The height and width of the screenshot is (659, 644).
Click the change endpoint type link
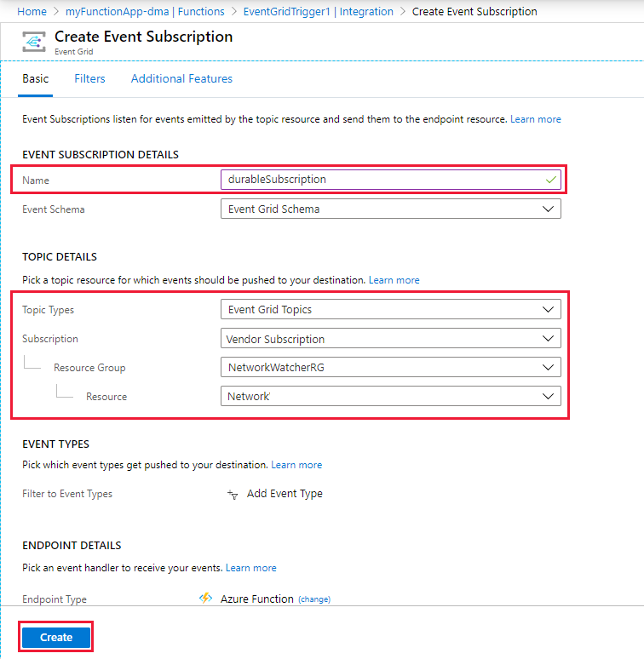(x=314, y=599)
